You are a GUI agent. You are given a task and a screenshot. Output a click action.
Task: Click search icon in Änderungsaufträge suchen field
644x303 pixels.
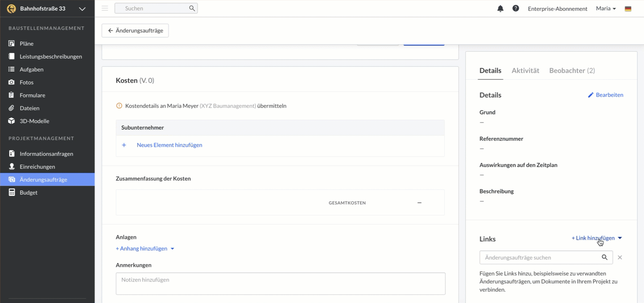(604, 257)
